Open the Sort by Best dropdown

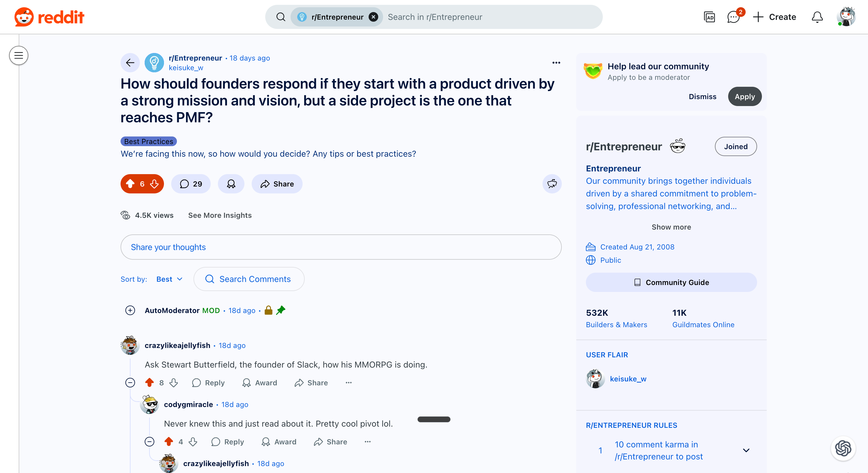tap(169, 279)
